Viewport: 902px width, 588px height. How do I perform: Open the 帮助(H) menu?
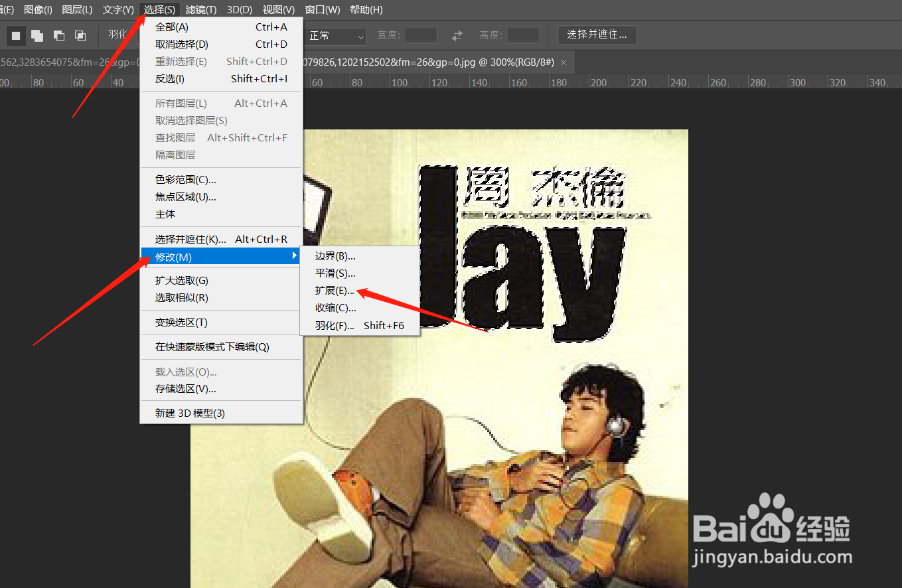pyautogui.click(x=366, y=10)
